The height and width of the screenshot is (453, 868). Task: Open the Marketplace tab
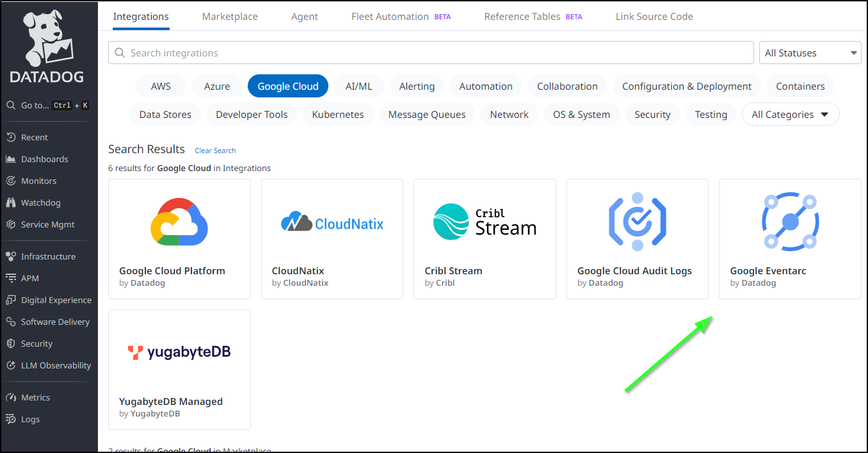pyautogui.click(x=230, y=17)
